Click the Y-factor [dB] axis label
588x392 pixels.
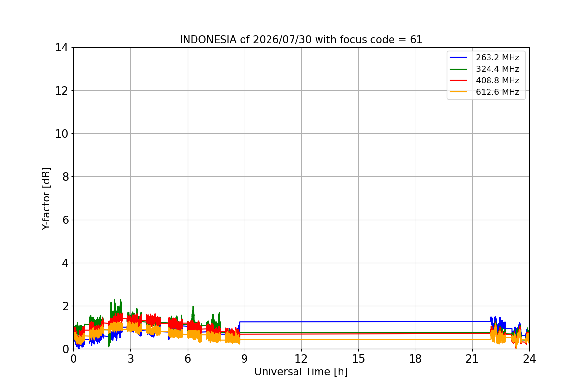(46, 198)
